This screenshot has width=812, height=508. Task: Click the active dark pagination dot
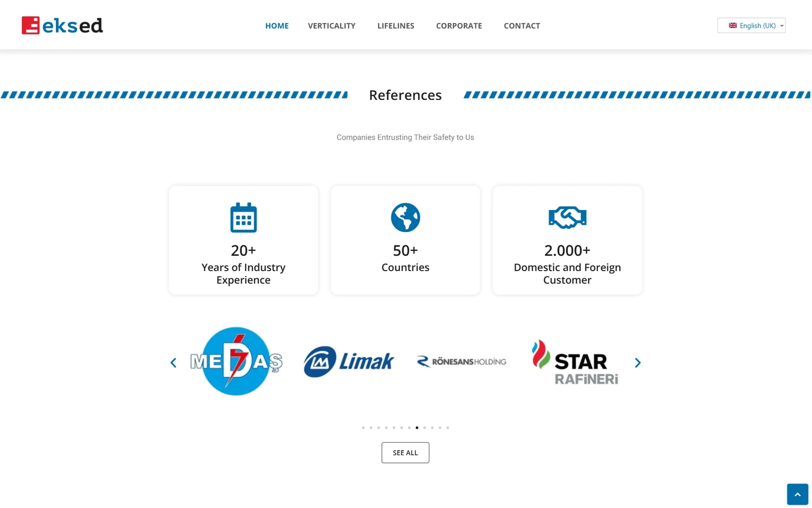point(417,428)
